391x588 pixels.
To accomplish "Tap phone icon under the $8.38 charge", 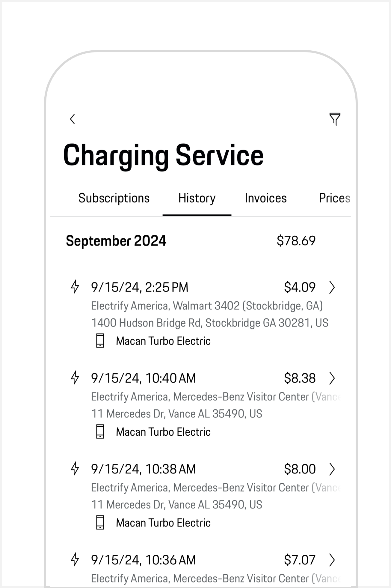I will click(x=100, y=431).
